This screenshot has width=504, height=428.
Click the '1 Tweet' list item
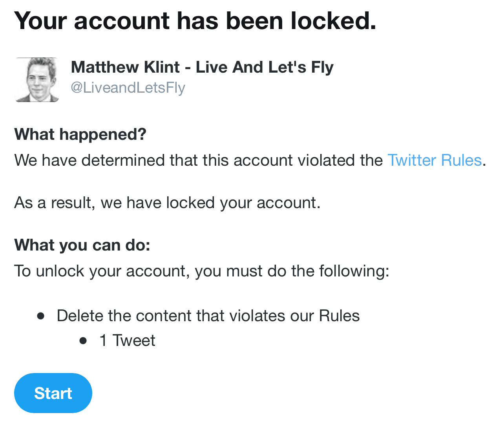(x=126, y=340)
